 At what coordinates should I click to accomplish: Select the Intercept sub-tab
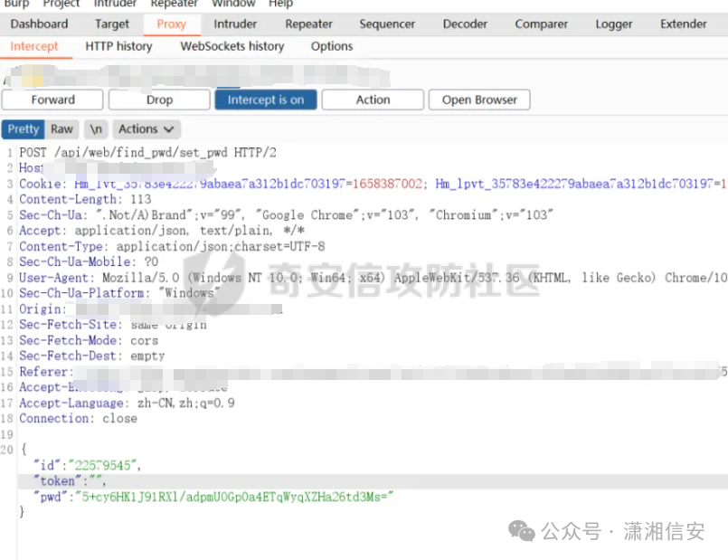click(34, 46)
